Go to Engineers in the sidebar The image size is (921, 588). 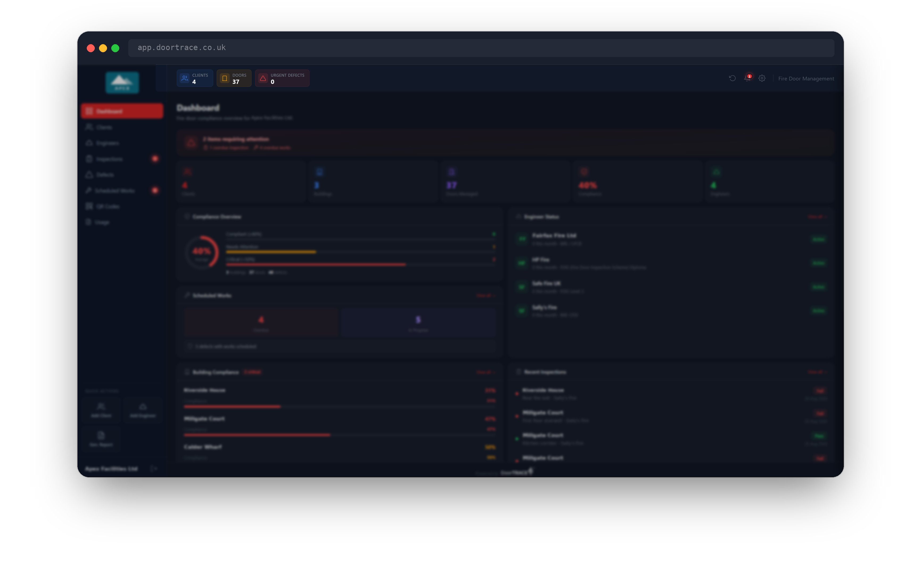click(122, 143)
